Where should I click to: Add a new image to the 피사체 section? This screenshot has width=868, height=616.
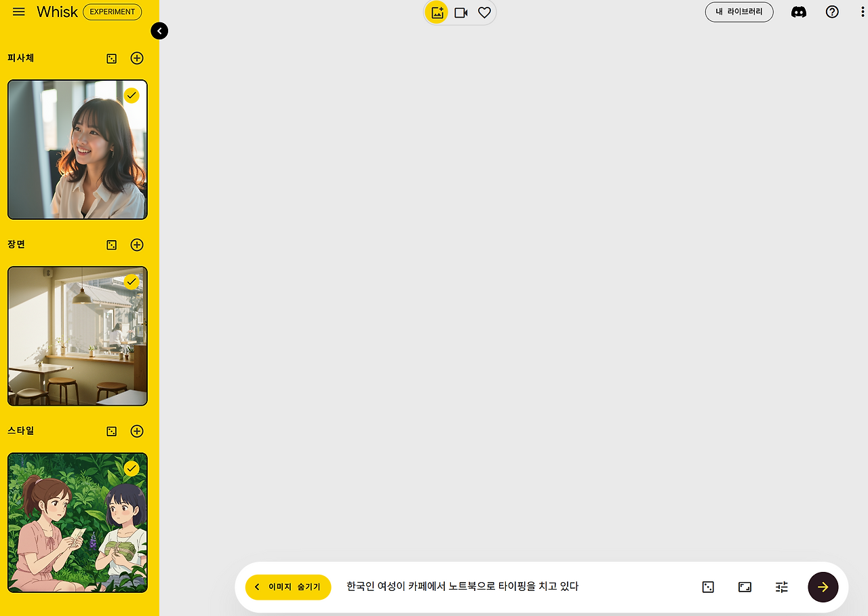tap(137, 58)
